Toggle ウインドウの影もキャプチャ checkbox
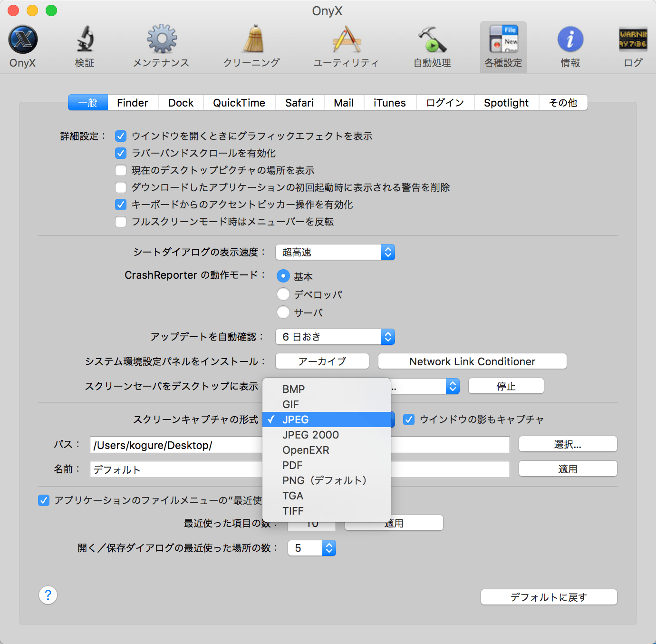The height and width of the screenshot is (644, 656). [x=409, y=420]
